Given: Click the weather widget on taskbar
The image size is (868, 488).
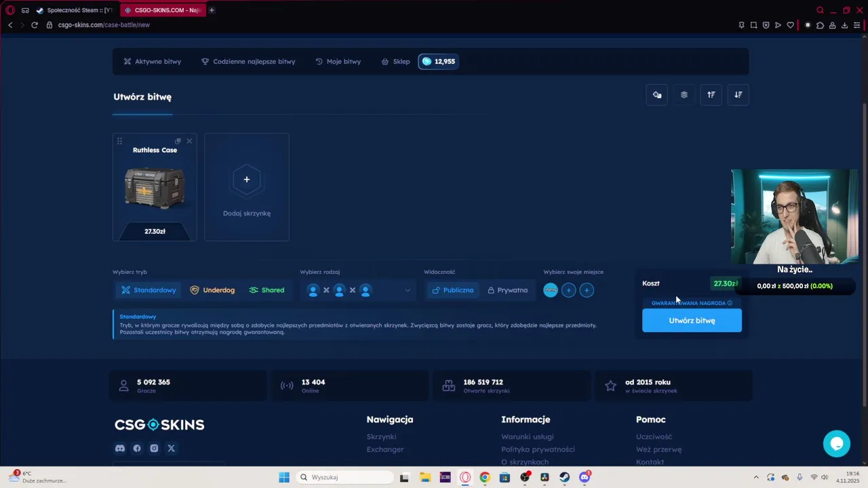Looking at the screenshot, I should pos(38,477).
